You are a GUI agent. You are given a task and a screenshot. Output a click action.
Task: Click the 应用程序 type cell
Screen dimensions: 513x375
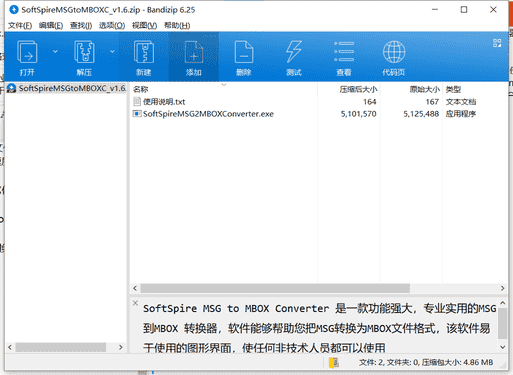click(x=461, y=114)
